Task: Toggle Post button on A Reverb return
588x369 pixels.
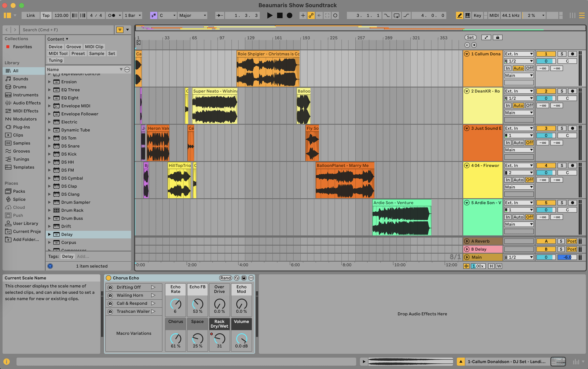Action: click(x=571, y=241)
